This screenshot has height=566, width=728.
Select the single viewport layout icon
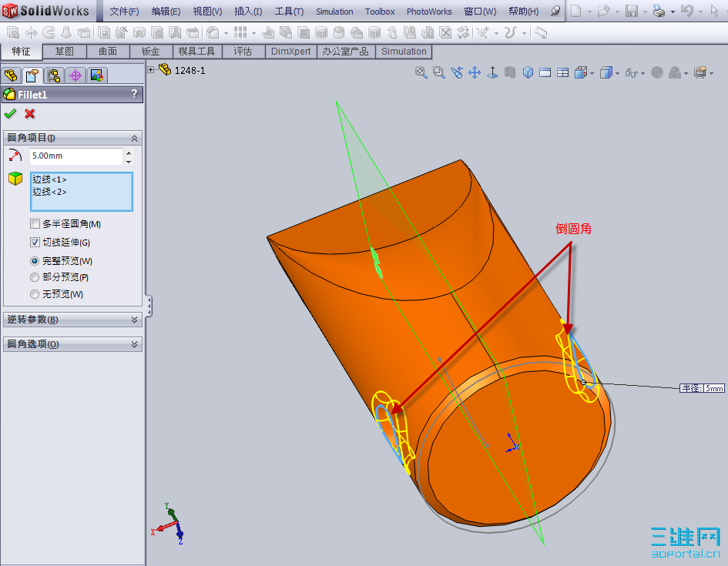[545, 72]
